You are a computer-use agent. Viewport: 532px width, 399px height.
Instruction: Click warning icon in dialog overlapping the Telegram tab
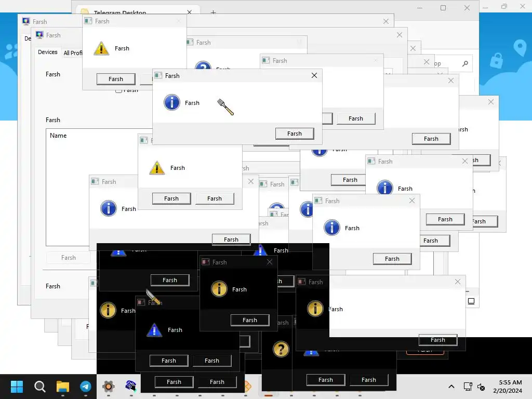101,48
